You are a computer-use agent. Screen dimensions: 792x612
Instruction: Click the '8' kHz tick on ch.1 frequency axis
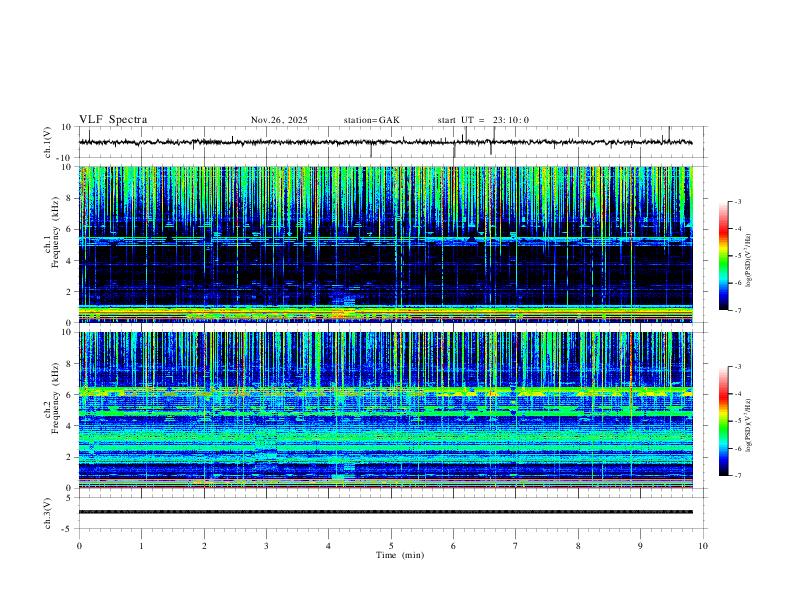tap(70, 198)
